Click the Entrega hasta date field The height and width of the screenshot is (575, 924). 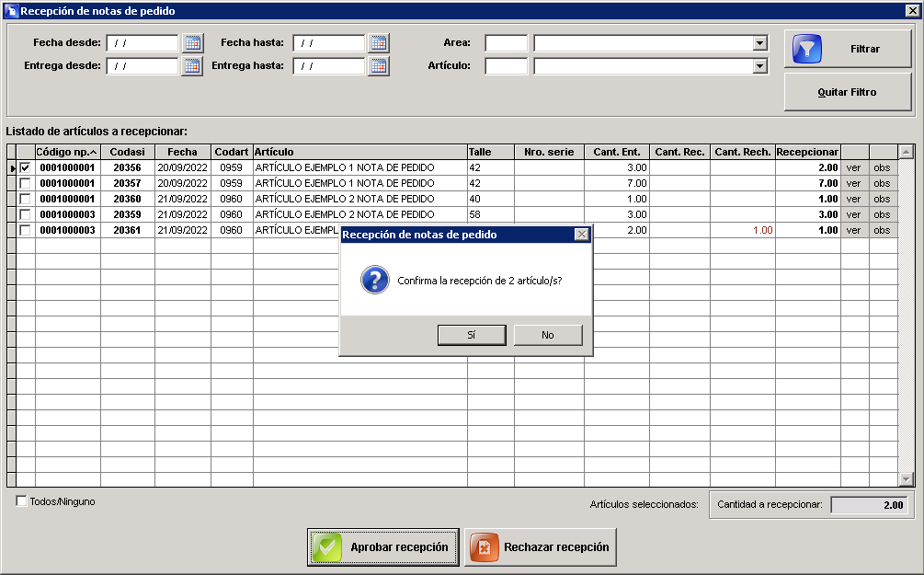329,66
